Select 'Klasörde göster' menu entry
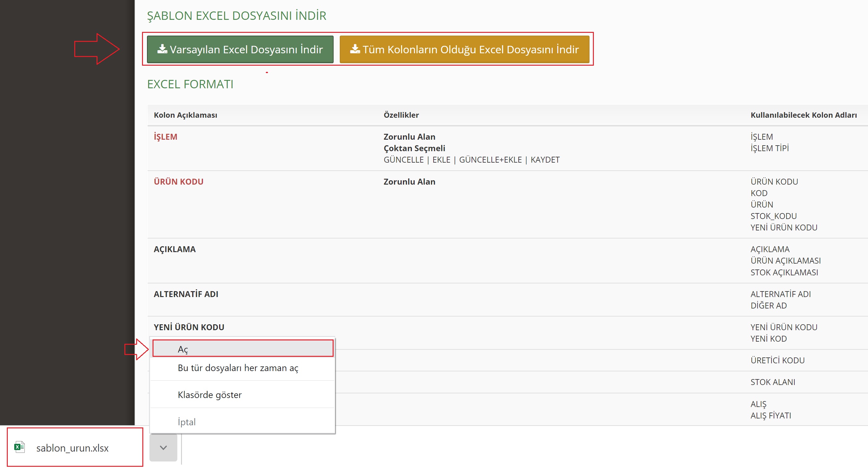 click(x=209, y=395)
